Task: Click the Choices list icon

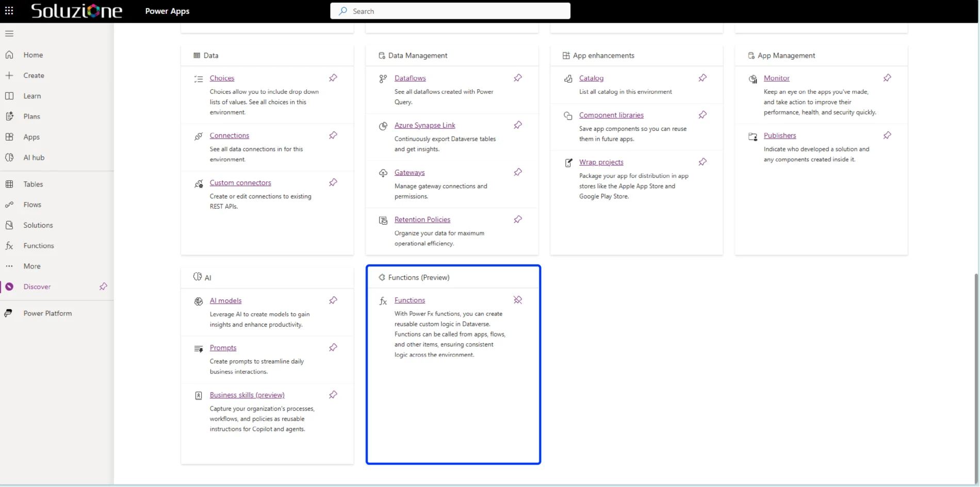Action: click(199, 79)
